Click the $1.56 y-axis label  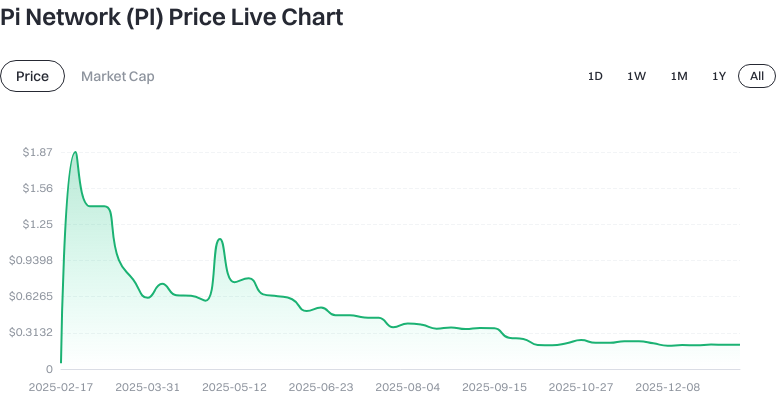38,188
